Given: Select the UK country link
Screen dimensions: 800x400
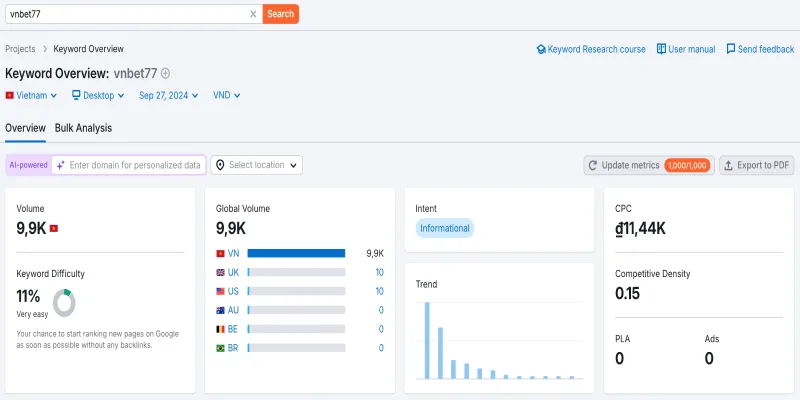Looking at the screenshot, I should (x=233, y=272).
